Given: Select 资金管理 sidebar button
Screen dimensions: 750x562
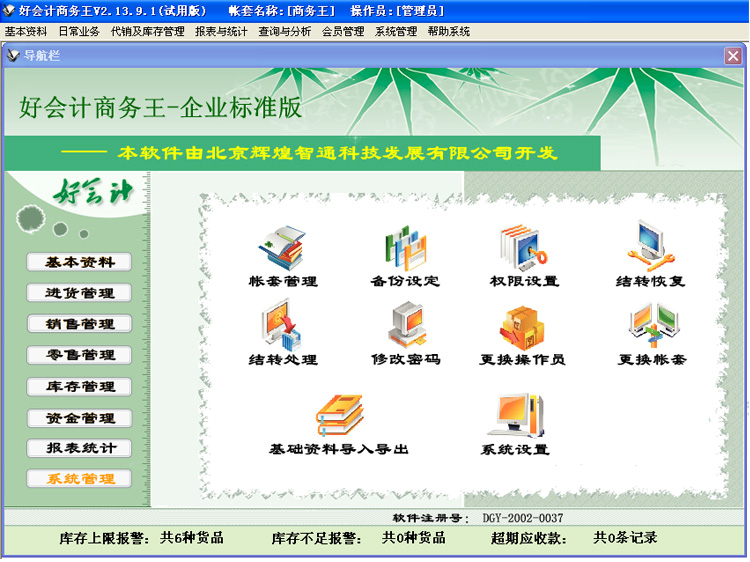Looking at the screenshot, I should (79, 418).
